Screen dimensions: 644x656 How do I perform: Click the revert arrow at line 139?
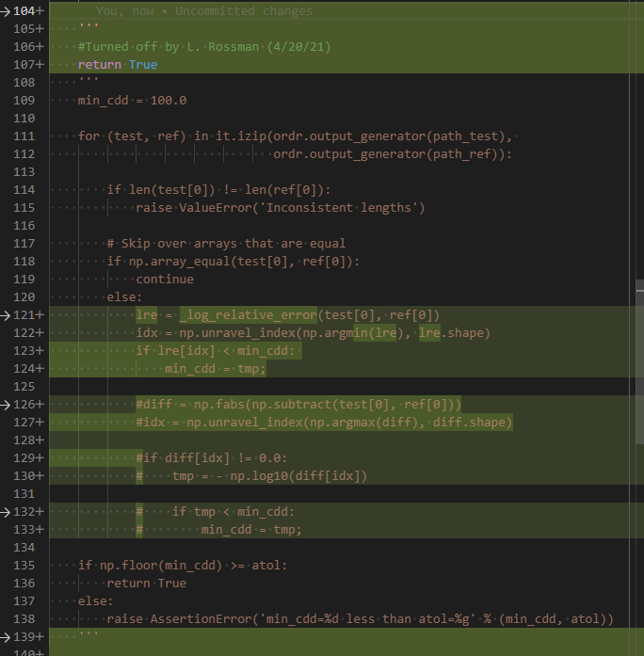pos(5,637)
